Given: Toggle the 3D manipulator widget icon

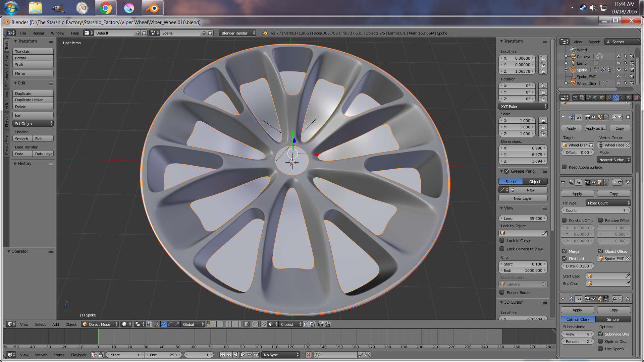Looking at the screenshot, I should pyautogui.click(x=157, y=324).
